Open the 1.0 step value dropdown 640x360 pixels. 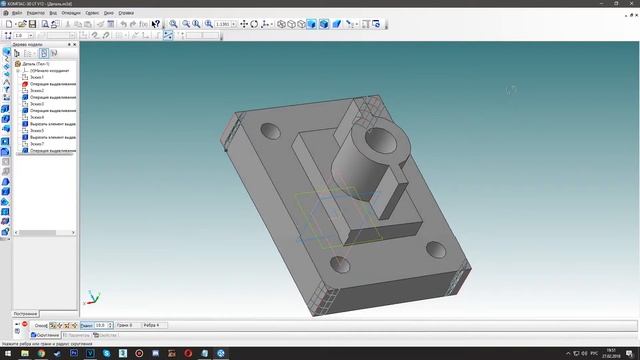[x=31, y=36]
